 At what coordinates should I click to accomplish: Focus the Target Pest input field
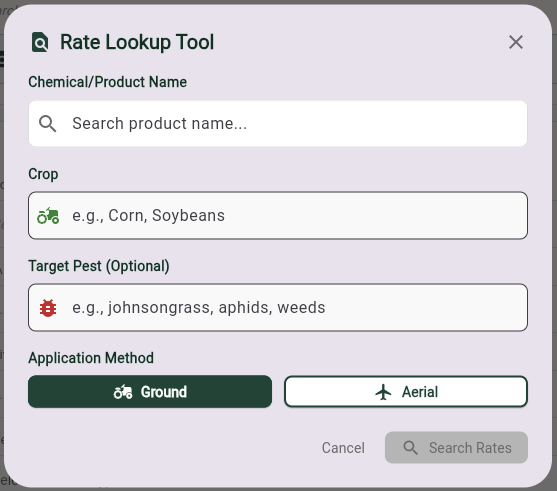pos(278,307)
